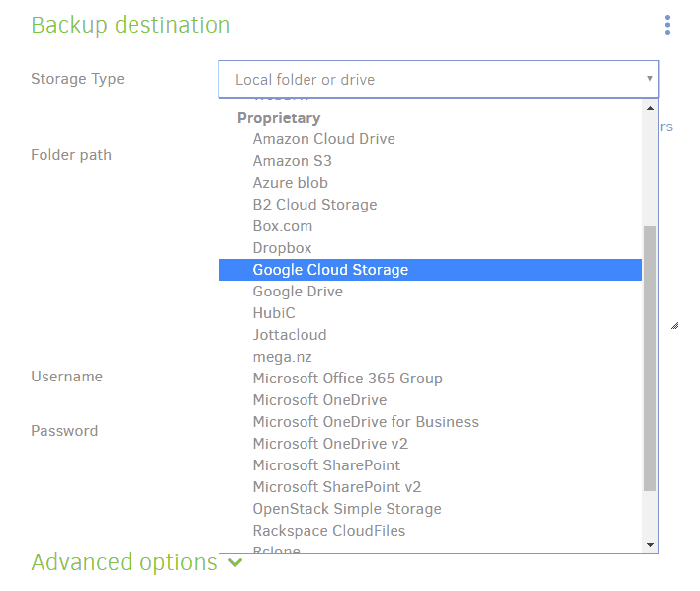
Task: Select Microsoft SharePoint v2 option
Action: 336,487
